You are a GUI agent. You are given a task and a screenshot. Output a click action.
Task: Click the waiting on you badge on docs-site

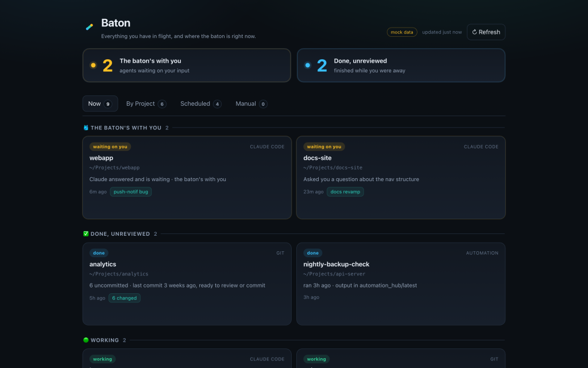324,147
